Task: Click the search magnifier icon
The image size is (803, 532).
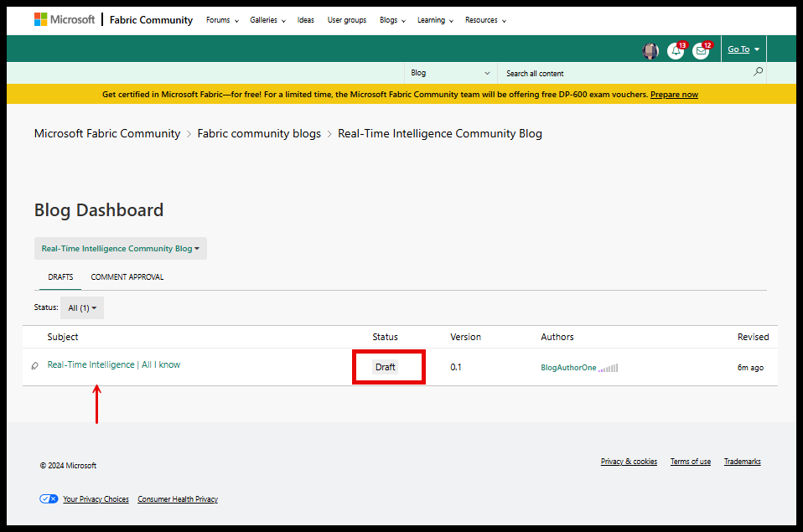Action: coord(758,72)
